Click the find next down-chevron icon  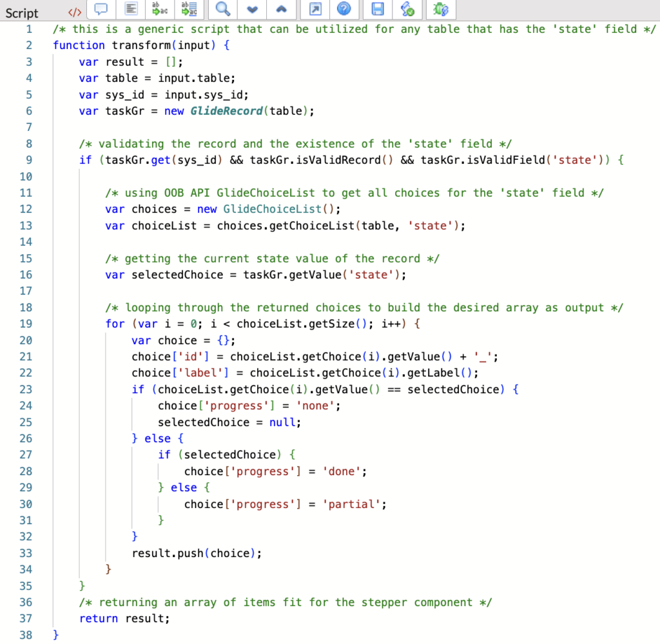coord(252,9)
